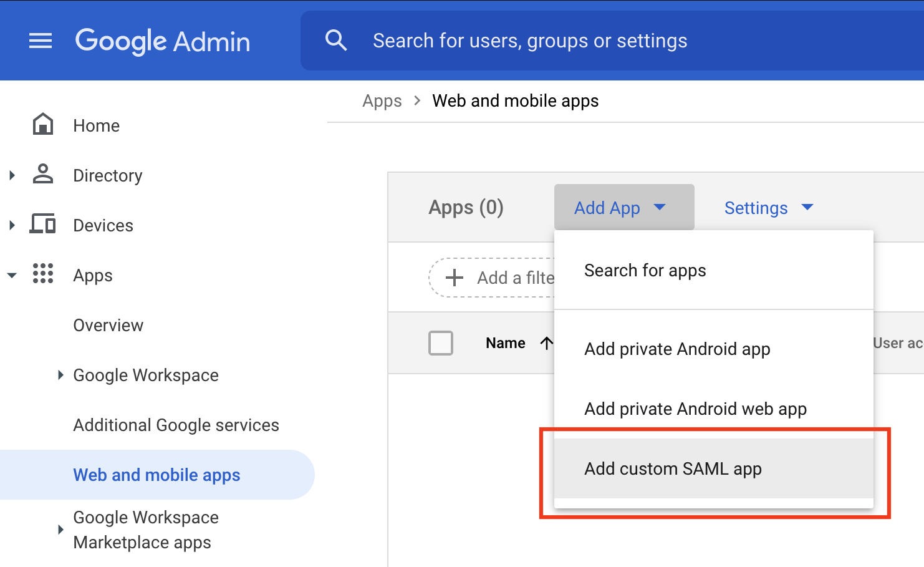The height and width of the screenshot is (567, 924).
Task: Click the plus icon in Add a filter
Action: coord(455,277)
